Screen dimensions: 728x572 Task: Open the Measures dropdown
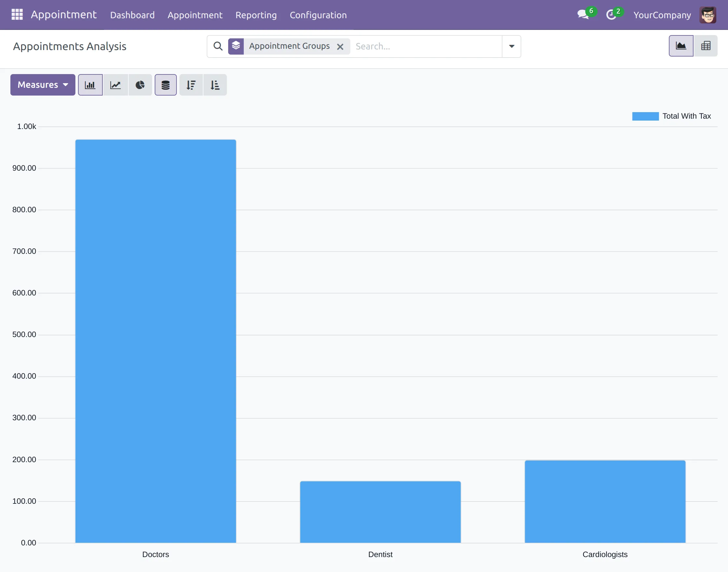(x=43, y=85)
